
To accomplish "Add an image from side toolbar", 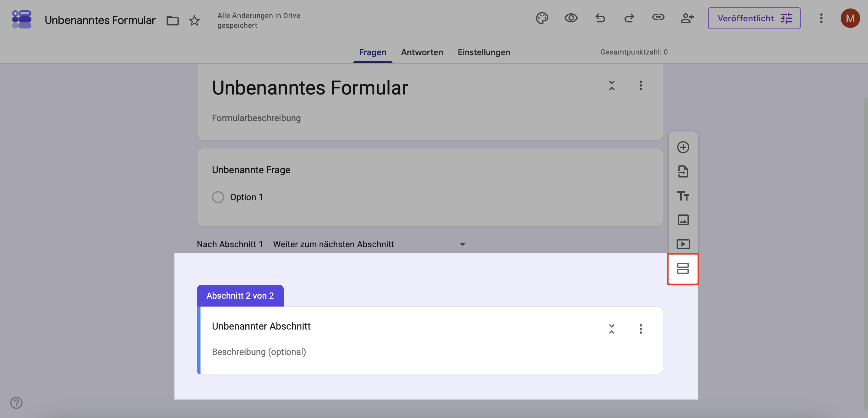I will [x=683, y=220].
